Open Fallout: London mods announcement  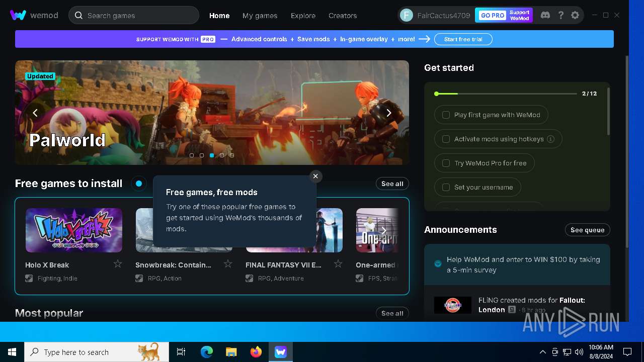coord(517,305)
